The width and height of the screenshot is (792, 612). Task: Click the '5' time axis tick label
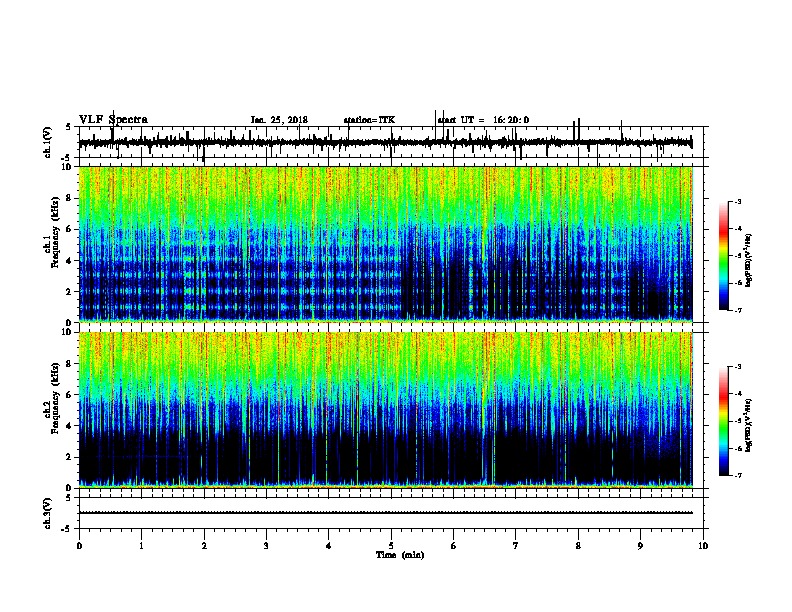pos(391,546)
